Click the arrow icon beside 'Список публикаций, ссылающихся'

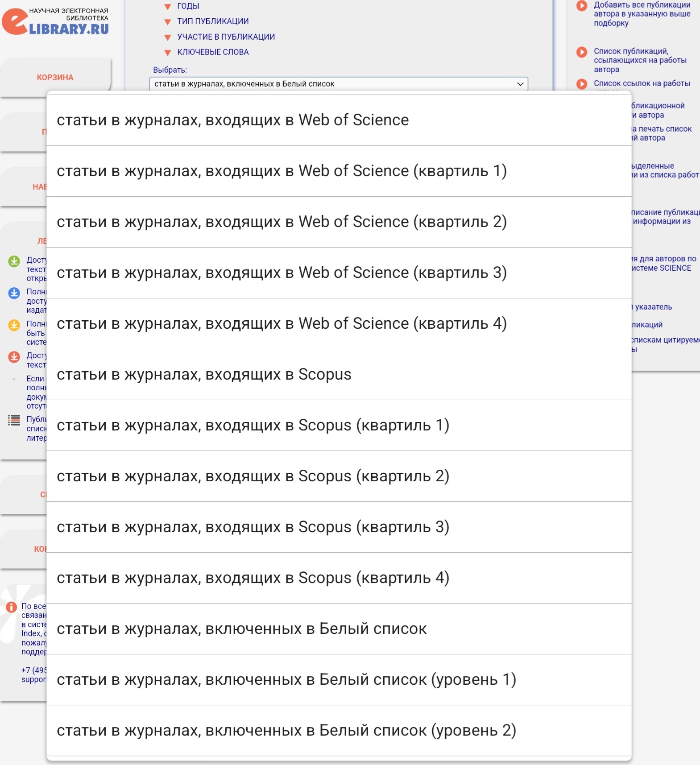click(582, 52)
